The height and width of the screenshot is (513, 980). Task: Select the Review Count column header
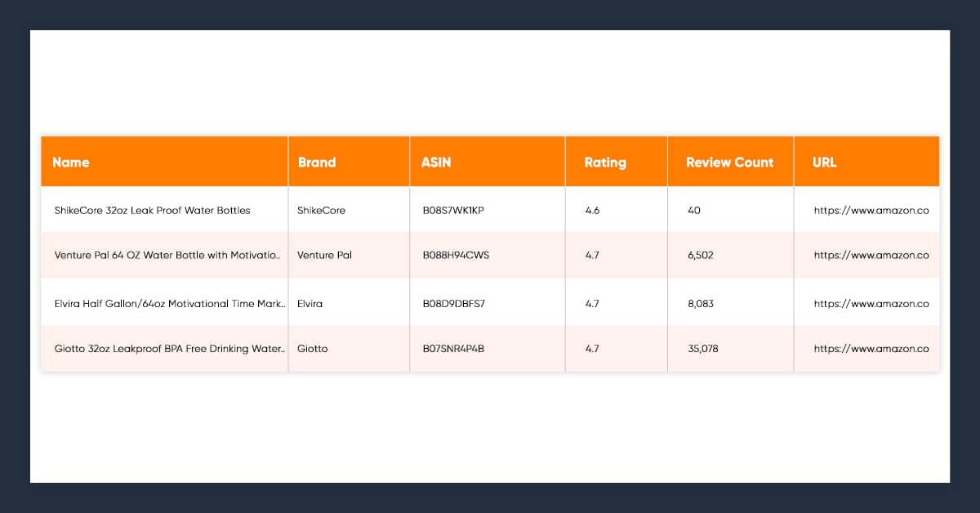pos(729,162)
